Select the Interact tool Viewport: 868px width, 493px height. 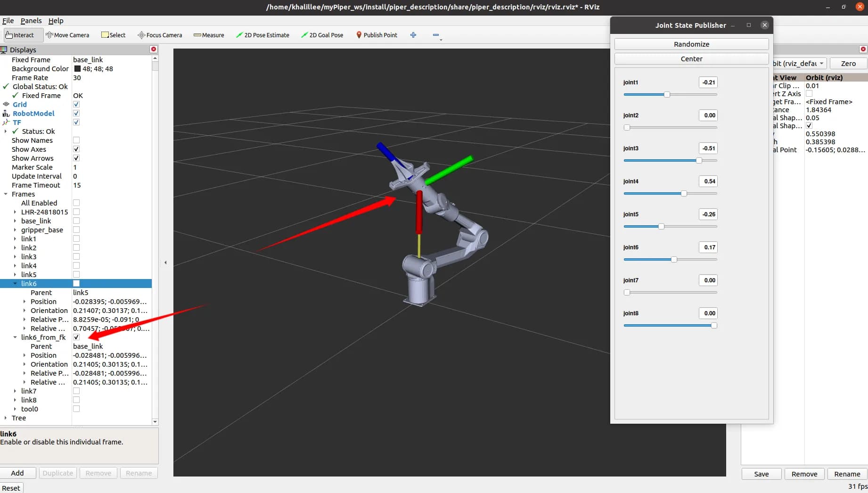(22, 34)
